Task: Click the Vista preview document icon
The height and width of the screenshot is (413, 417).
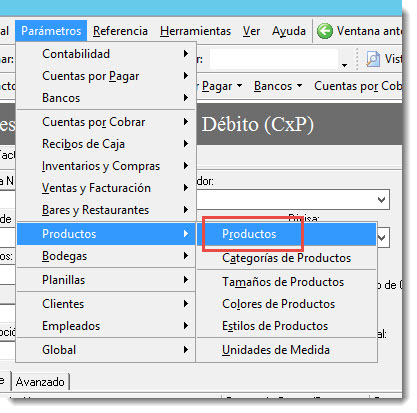Action: [x=373, y=59]
